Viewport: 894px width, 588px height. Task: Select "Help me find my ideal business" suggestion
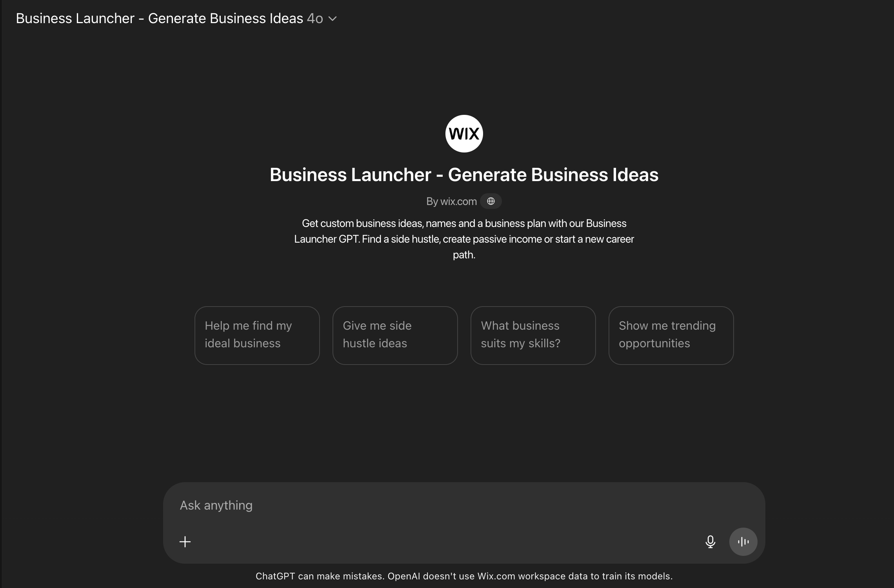point(257,335)
